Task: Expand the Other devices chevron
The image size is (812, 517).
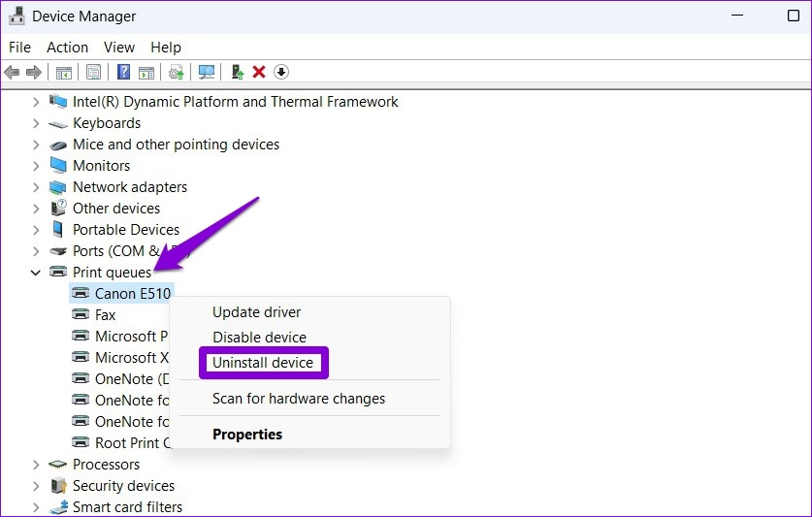Action: tap(36, 209)
